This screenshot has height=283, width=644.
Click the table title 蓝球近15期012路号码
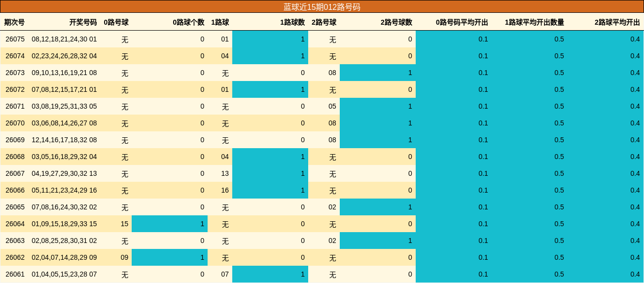[x=322, y=7]
